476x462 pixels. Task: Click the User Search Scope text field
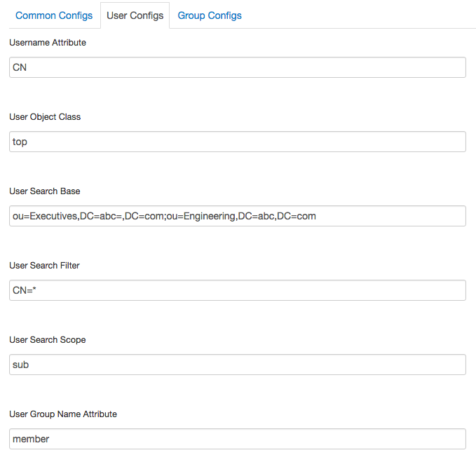[238, 365]
